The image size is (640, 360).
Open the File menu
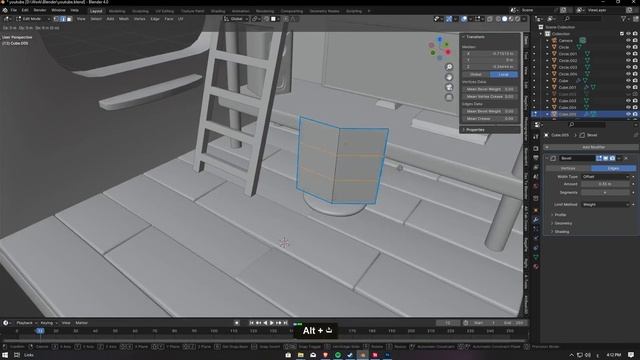tap(14, 10)
